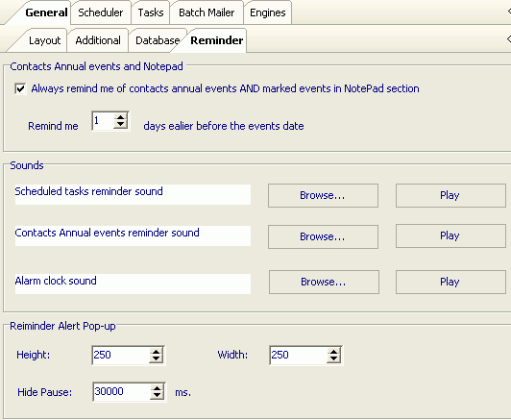Go to the Engines tab
The width and height of the screenshot is (511, 420).
tap(268, 12)
